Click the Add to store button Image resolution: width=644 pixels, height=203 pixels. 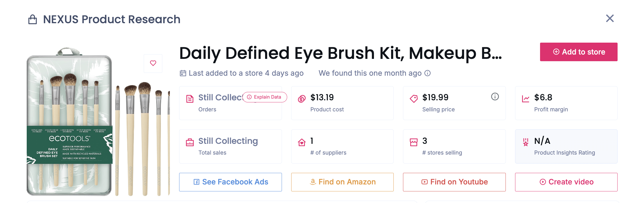pos(578,52)
